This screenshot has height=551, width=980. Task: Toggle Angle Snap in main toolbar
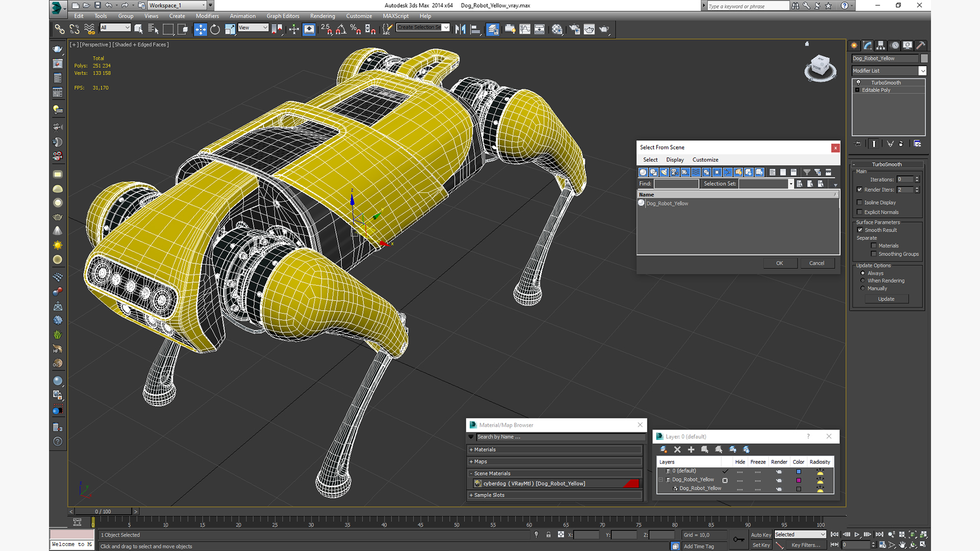341,30
